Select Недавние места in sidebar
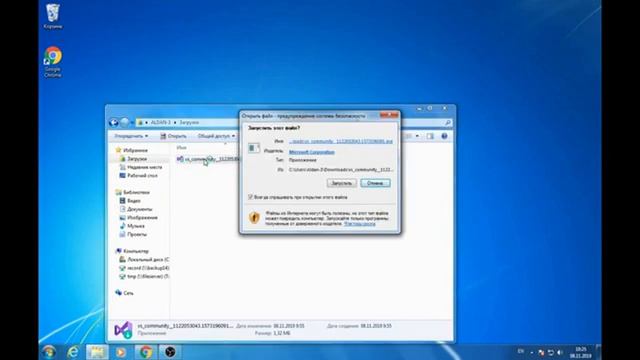The width and height of the screenshot is (640, 360). point(144,167)
